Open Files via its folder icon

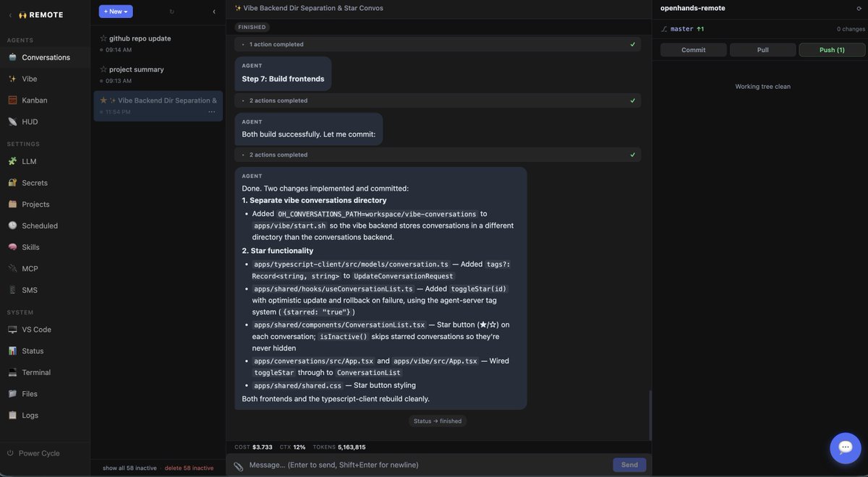click(x=12, y=394)
